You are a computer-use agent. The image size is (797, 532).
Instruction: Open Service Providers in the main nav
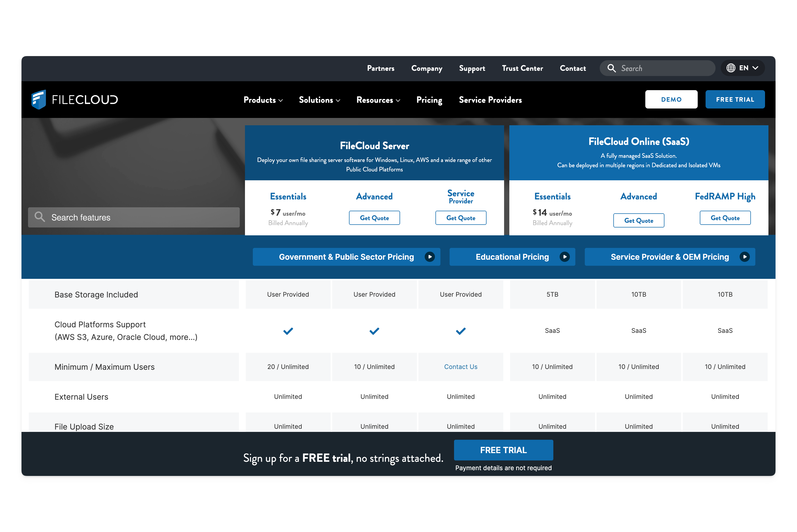tap(490, 100)
